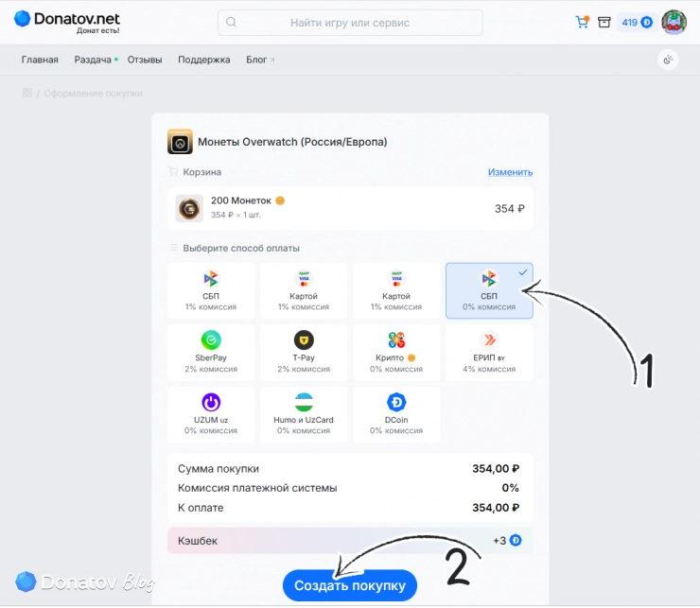Select СБП with 1% commission
The image size is (700, 608).
[211, 290]
